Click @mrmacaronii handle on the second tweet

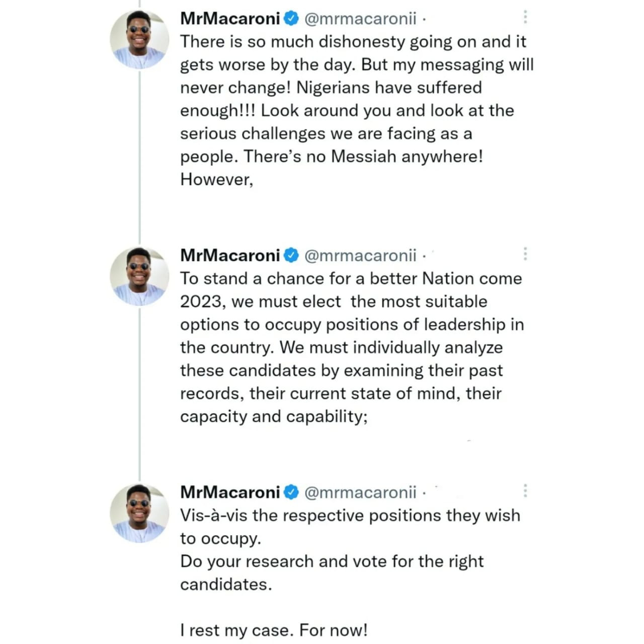[x=360, y=256]
